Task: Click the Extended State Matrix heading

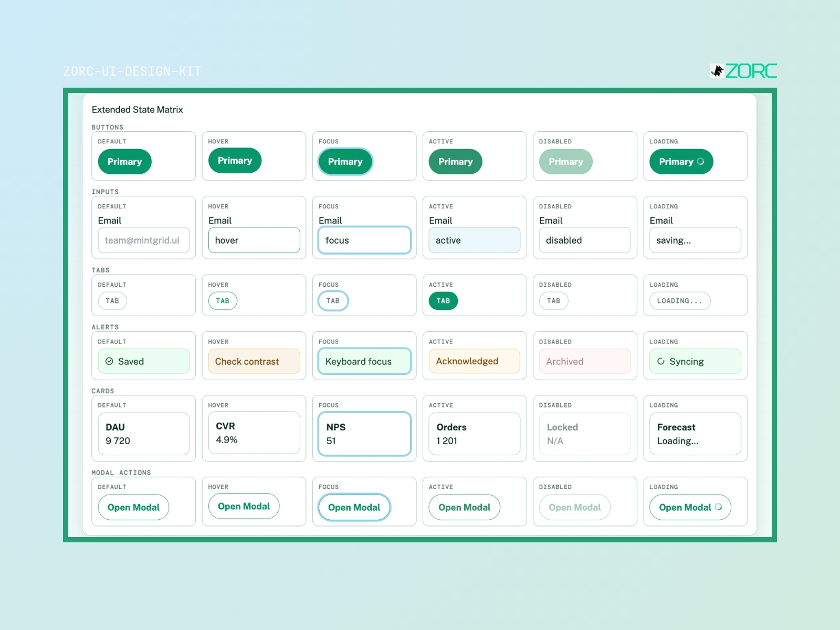Action: click(x=137, y=109)
